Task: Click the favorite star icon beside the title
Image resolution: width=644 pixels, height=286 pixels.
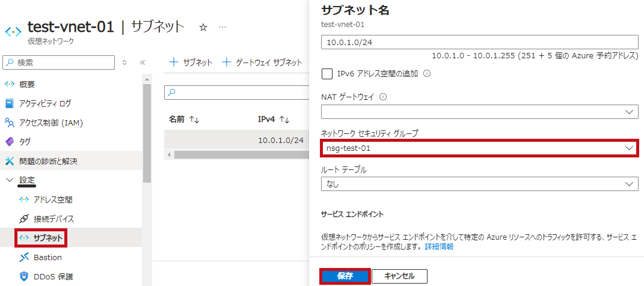Action: (203, 28)
